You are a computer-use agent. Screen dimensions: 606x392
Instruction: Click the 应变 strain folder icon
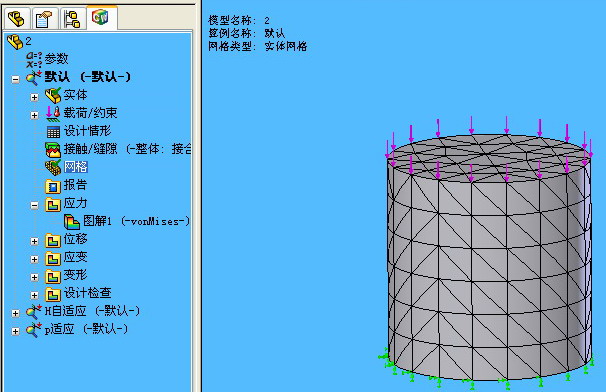pos(53,258)
